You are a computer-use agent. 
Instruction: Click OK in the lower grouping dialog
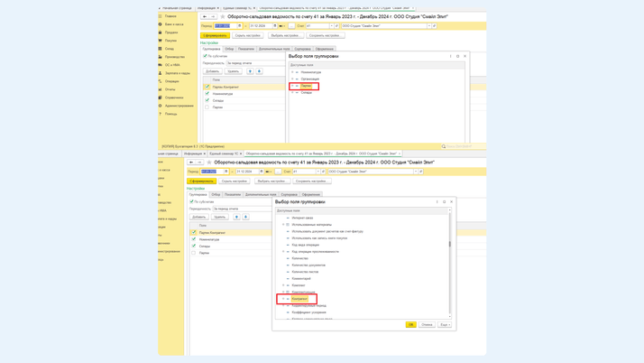410,324
